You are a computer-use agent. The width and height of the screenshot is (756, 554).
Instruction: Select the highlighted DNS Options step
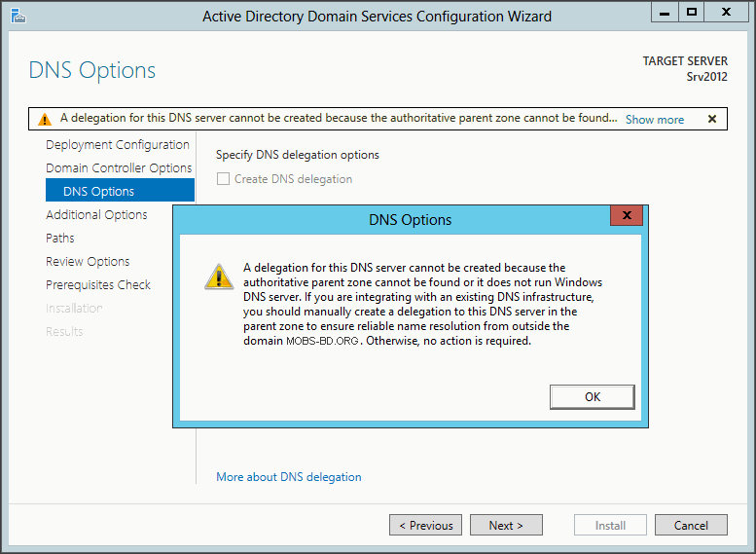click(120, 190)
